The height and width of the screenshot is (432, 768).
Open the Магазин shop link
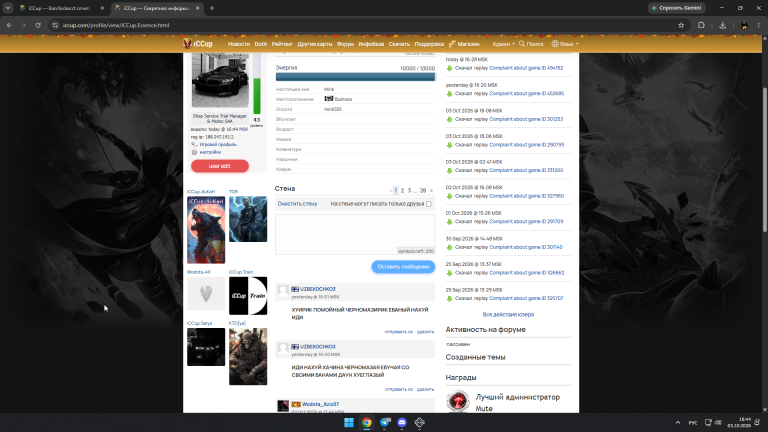pos(464,44)
